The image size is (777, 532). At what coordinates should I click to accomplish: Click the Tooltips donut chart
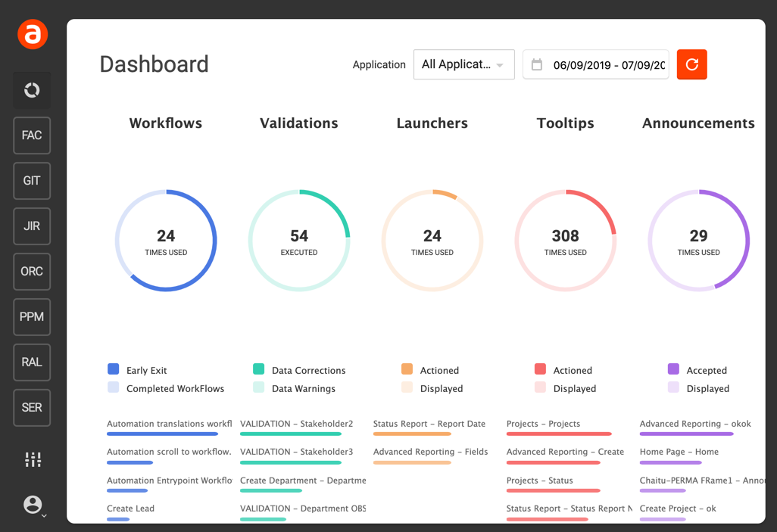[x=565, y=241]
